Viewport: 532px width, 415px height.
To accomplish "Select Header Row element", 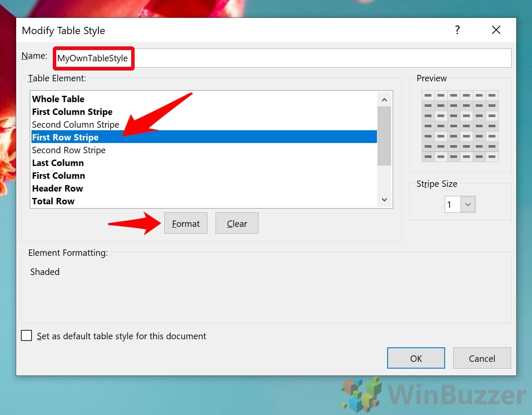I will 58,189.
